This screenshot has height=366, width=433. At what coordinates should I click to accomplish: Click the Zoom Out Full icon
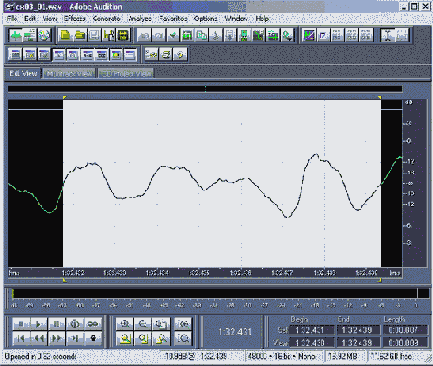[161, 324]
